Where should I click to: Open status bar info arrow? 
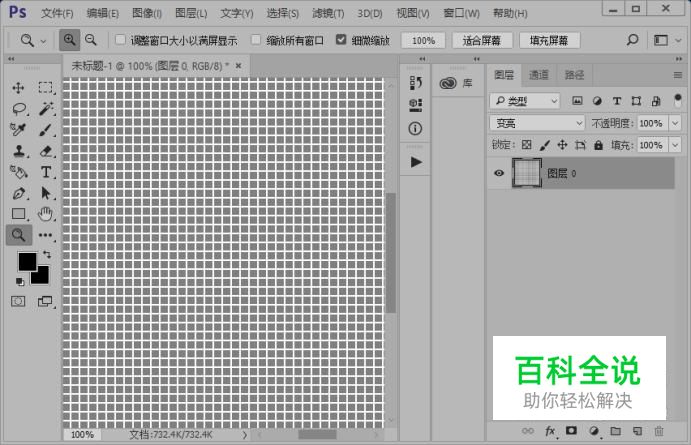point(245,435)
